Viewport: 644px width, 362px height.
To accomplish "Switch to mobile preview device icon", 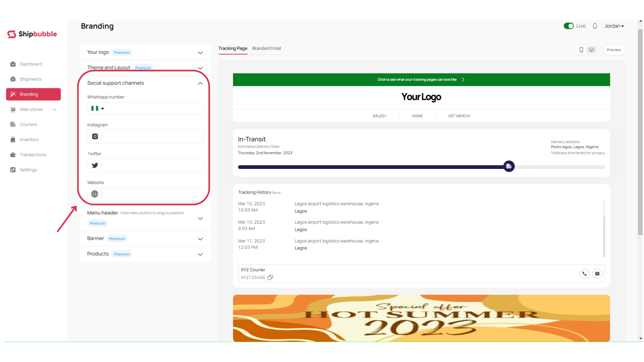I will point(581,50).
